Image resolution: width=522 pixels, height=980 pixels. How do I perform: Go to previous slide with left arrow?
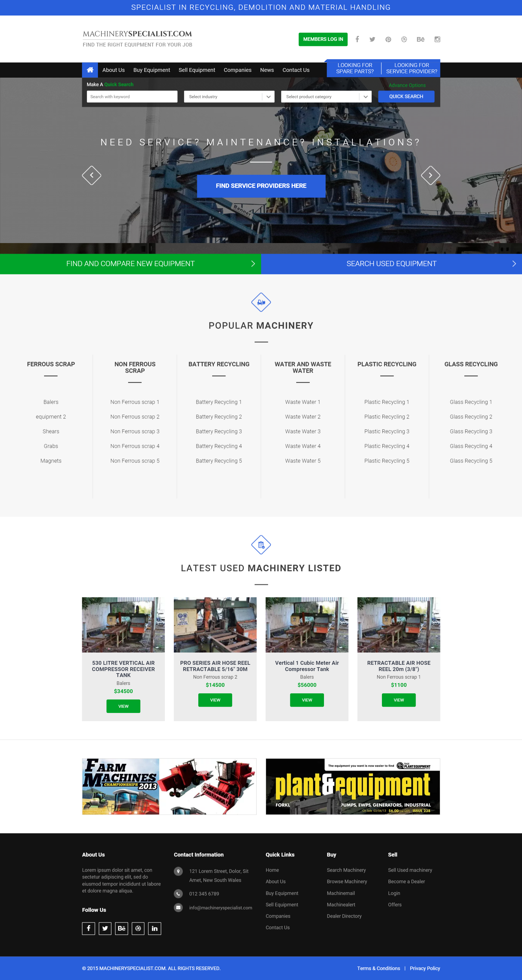coord(92,175)
